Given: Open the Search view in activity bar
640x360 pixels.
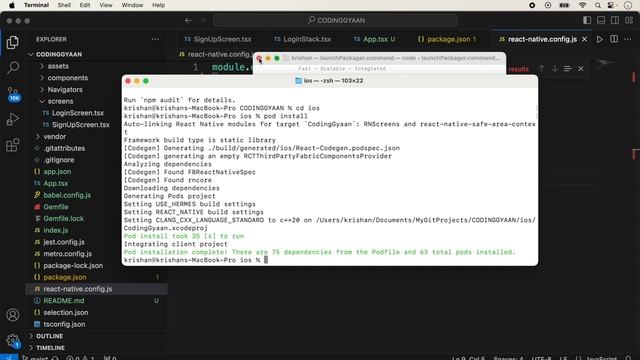Looking at the screenshot, I should 13,68.
